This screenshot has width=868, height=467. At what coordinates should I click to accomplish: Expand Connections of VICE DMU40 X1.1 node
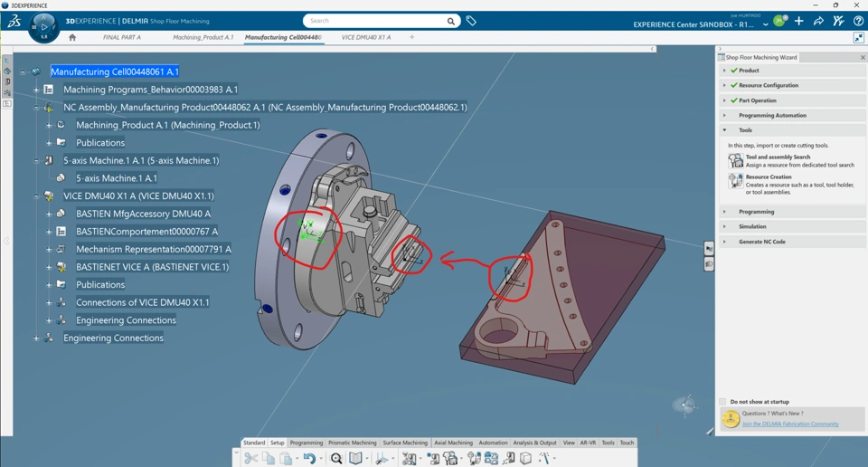pyautogui.click(x=49, y=302)
